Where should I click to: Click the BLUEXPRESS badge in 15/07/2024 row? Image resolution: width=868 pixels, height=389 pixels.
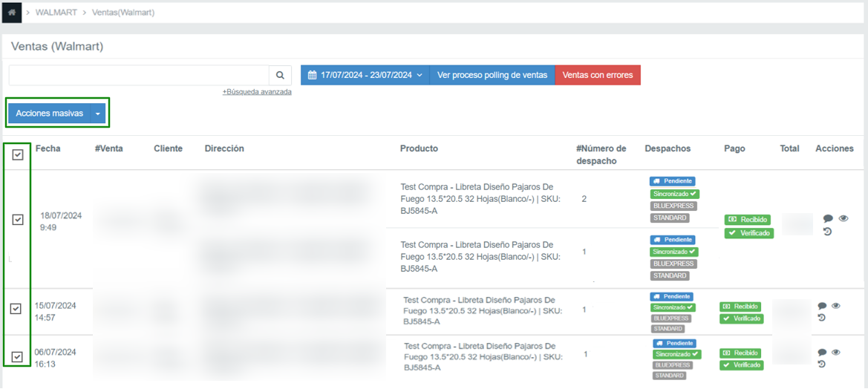(x=671, y=318)
